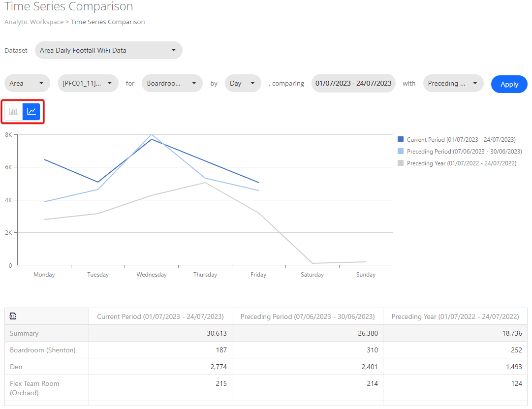Select the line chart view icon
532x409 pixels.
(x=31, y=112)
